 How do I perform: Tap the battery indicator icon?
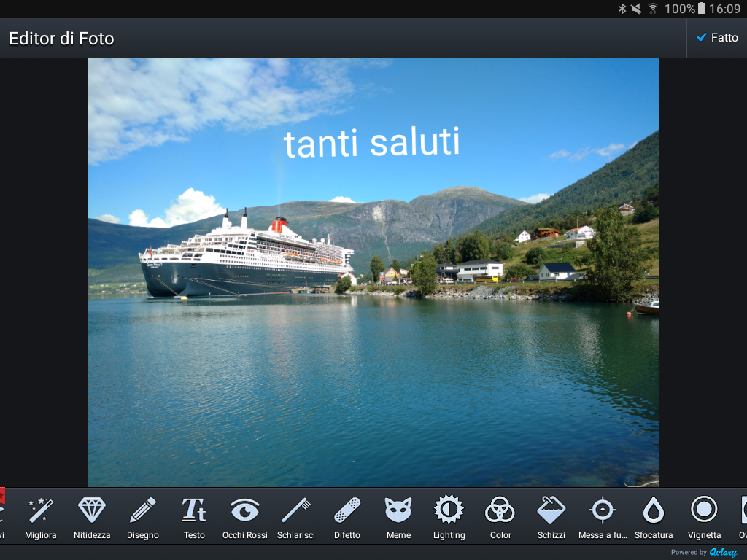click(x=702, y=8)
